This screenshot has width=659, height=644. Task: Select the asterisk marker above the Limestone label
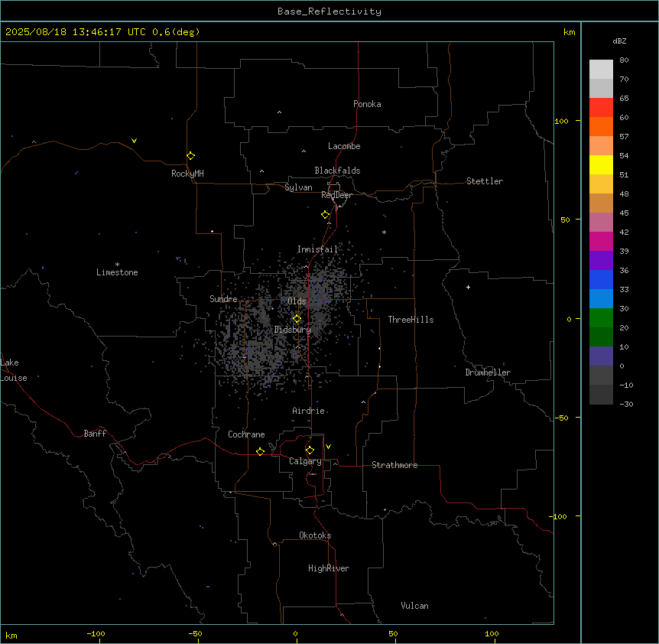117,265
